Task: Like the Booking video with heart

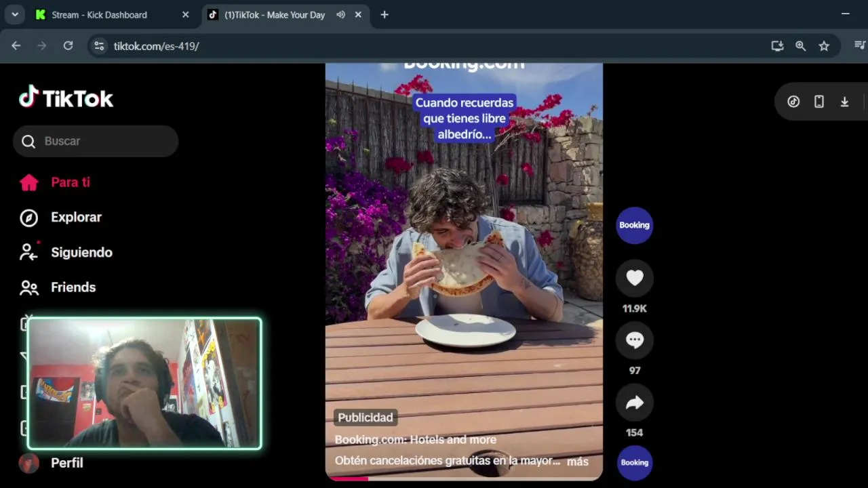Action: (635, 278)
